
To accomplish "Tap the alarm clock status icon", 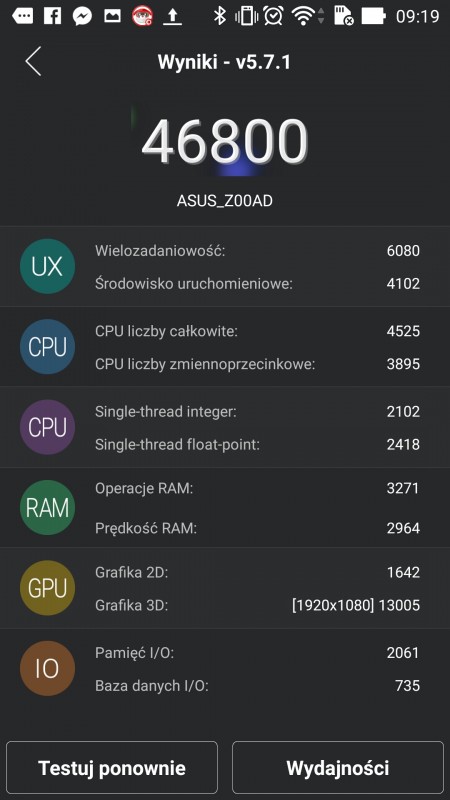I will pos(273,16).
